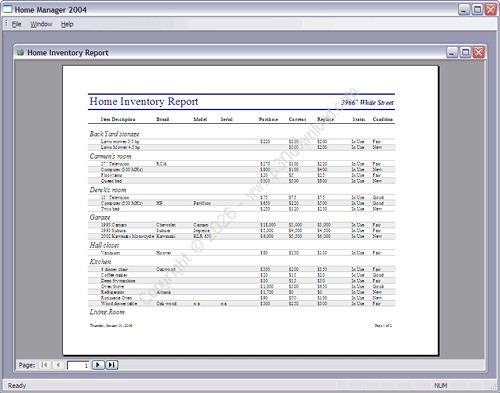
Task: Open the Home Inventory Report window icon menu
Action: (20, 52)
